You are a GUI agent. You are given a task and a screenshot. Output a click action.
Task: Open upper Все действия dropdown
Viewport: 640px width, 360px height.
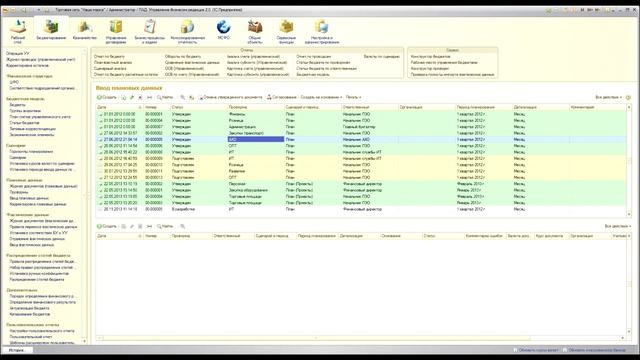pos(609,98)
